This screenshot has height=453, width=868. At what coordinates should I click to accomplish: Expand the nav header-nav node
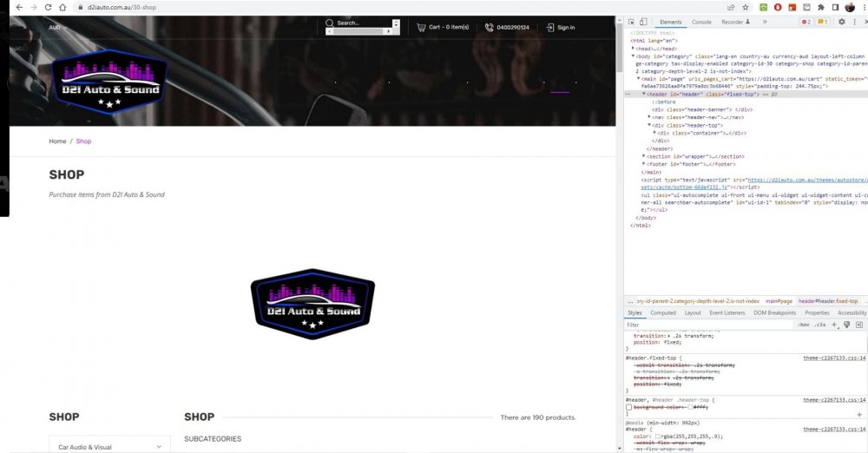point(649,117)
